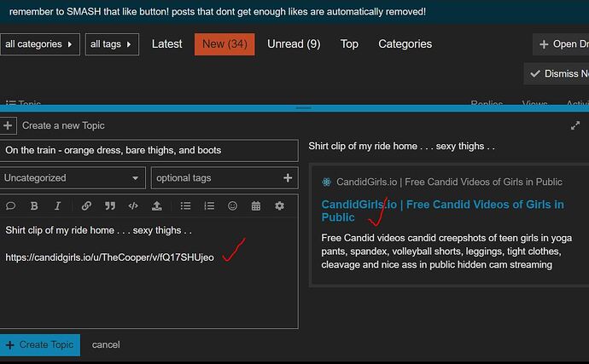
Task: Start a bulleted list from the toolbar
Action: [x=185, y=205]
